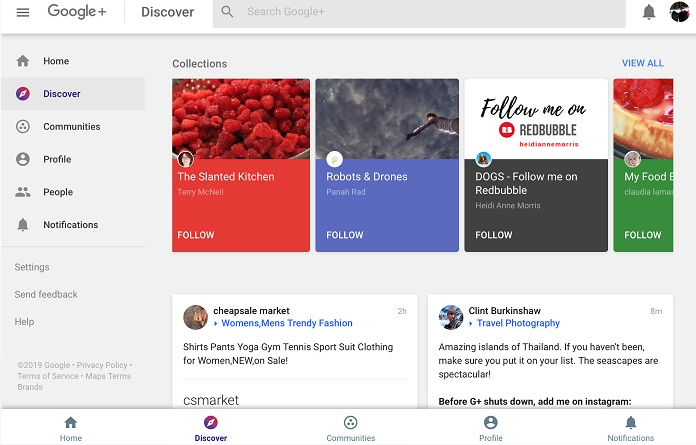Click the Notifications bell icon in sidebar
The image size is (696, 445).
pos(23,225)
